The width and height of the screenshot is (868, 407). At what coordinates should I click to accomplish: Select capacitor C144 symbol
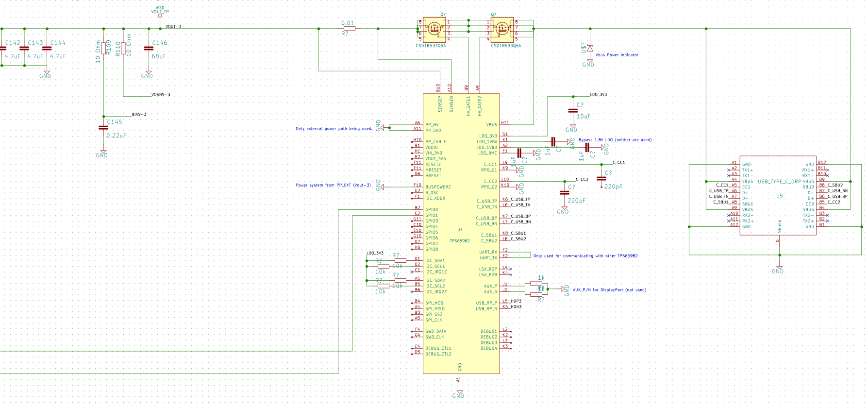pos(47,49)
